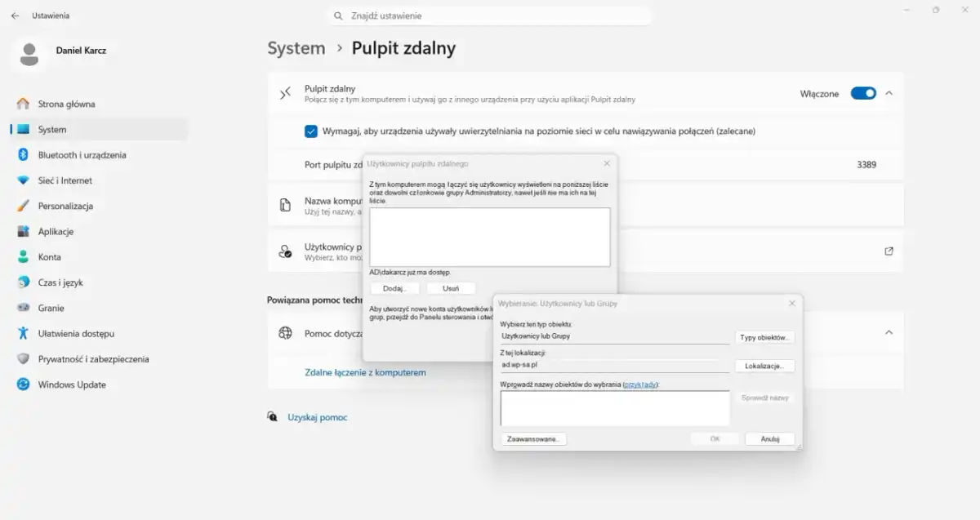Select the System sidebar icon
Image resolution: width=980 pixels, height=520 pixels.
click(x=23, y=129)
